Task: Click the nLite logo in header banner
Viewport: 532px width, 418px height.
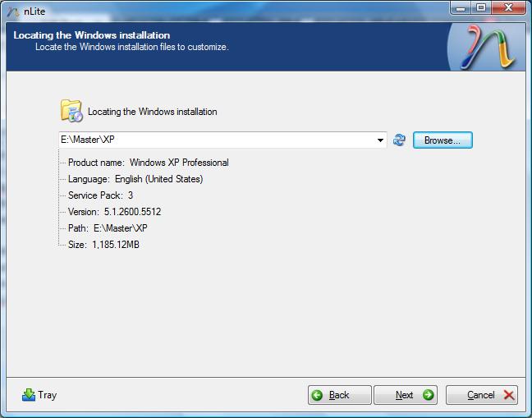Action: pos(488,47)
